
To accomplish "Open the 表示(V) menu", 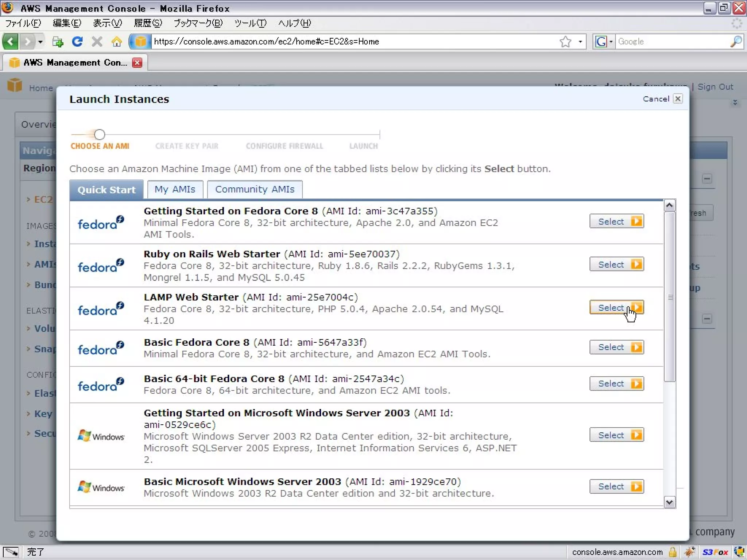I will click(x=107, y=23).
